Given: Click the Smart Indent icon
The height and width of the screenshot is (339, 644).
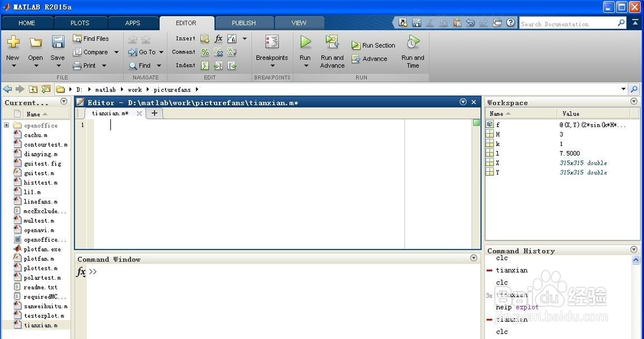Looking at the screenshot, I should pos(205,66).
